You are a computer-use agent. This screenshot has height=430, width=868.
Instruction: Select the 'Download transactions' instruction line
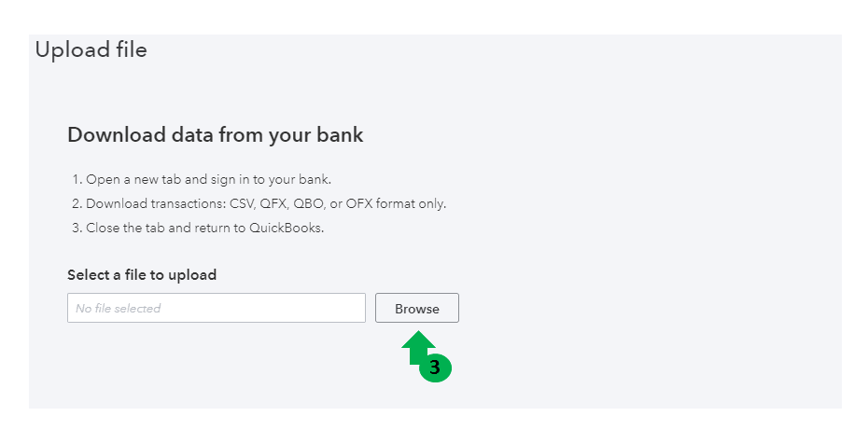(x=264, y=204)
